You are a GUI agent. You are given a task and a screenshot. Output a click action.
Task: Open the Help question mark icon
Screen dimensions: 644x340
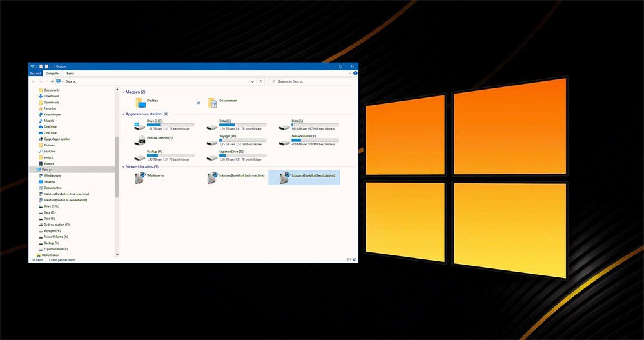click(355, 73)
